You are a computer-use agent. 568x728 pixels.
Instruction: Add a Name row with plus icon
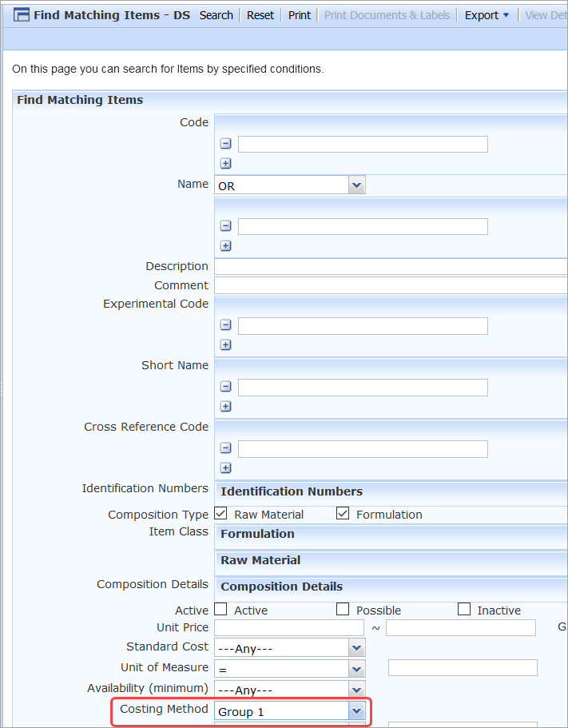click(225, 245)
